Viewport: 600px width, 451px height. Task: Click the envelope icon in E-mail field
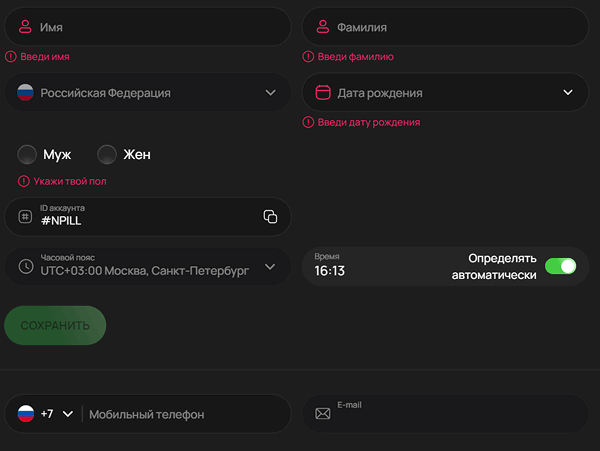(x=323, y=414)
